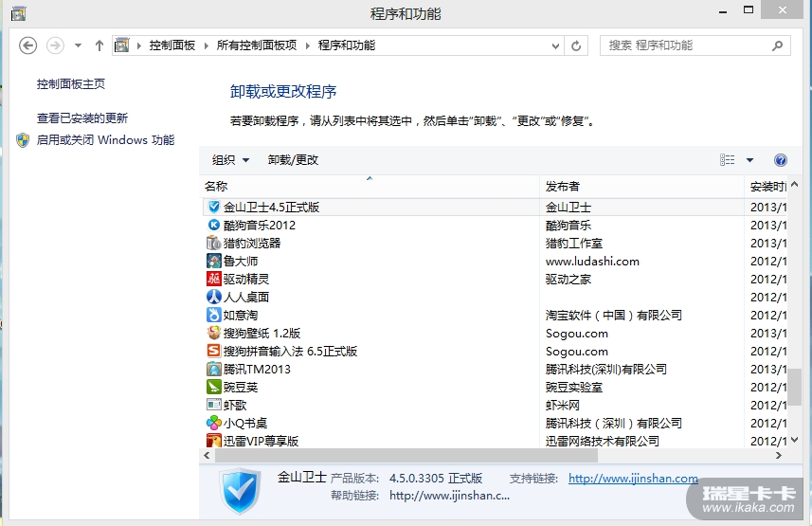This screenshot has width=812, height=526.
Task: Click publisher 淘宝软件（中国）有限公司 cell
Action: click(x=614, y=315)
